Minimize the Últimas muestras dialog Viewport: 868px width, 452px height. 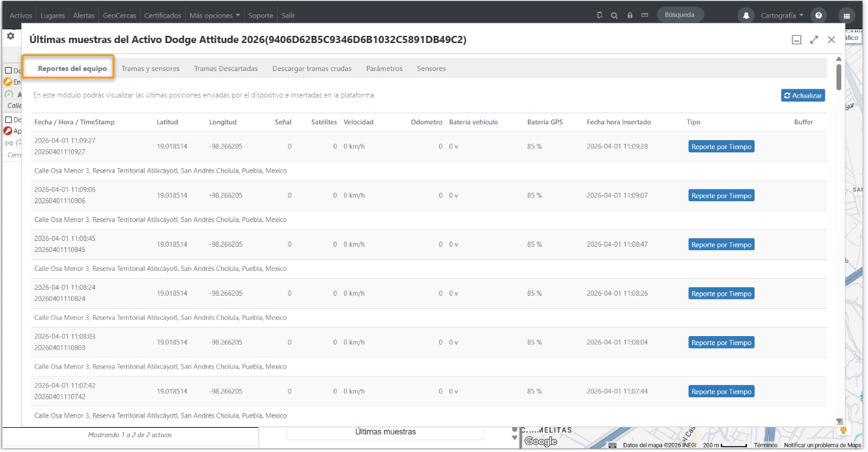(x=796, y=40)
